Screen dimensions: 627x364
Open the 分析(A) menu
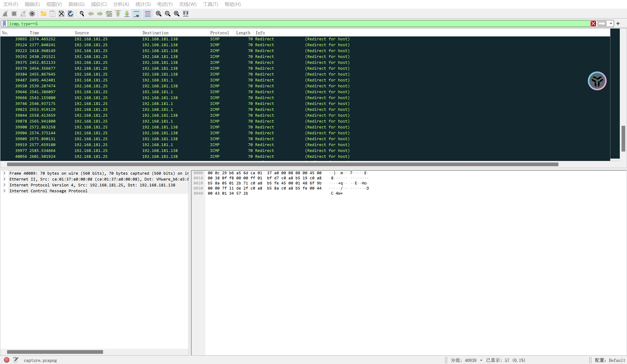coord(121,4)
